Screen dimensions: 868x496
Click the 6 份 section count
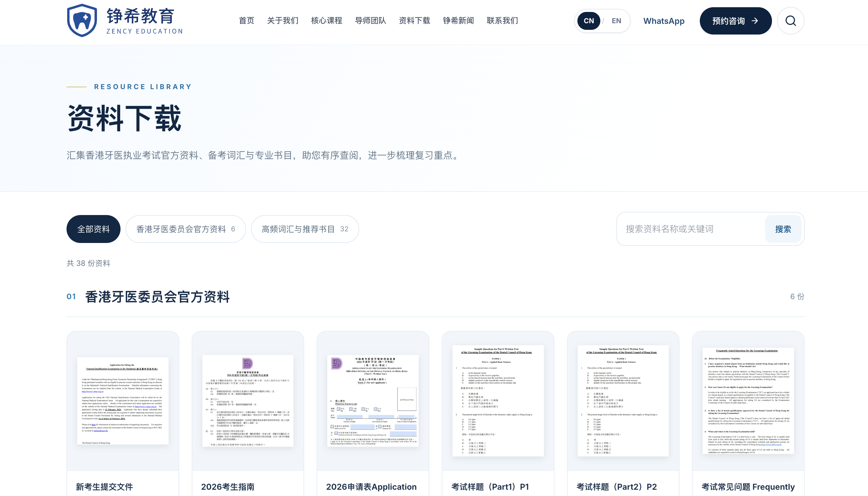(x=797, y=296)
